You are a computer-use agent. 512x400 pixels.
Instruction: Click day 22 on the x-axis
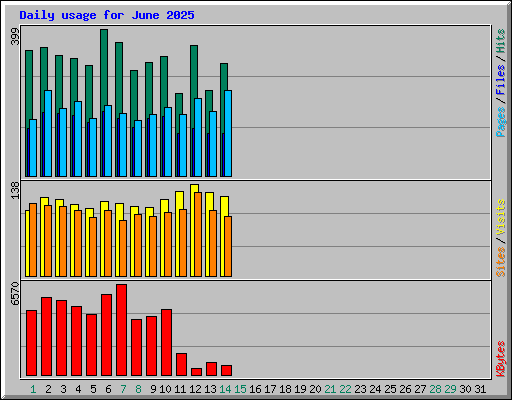(345, 389)
